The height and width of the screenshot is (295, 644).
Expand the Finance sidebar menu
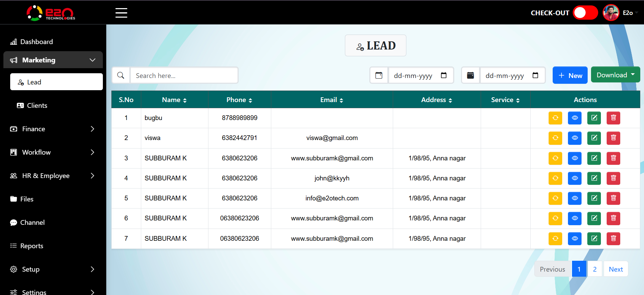tap(53, 129)
